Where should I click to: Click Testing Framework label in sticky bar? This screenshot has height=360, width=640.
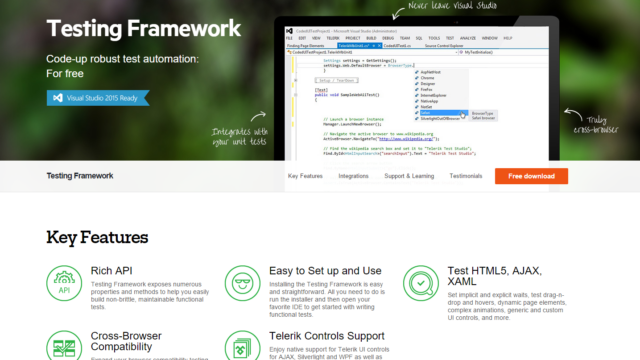80,176
